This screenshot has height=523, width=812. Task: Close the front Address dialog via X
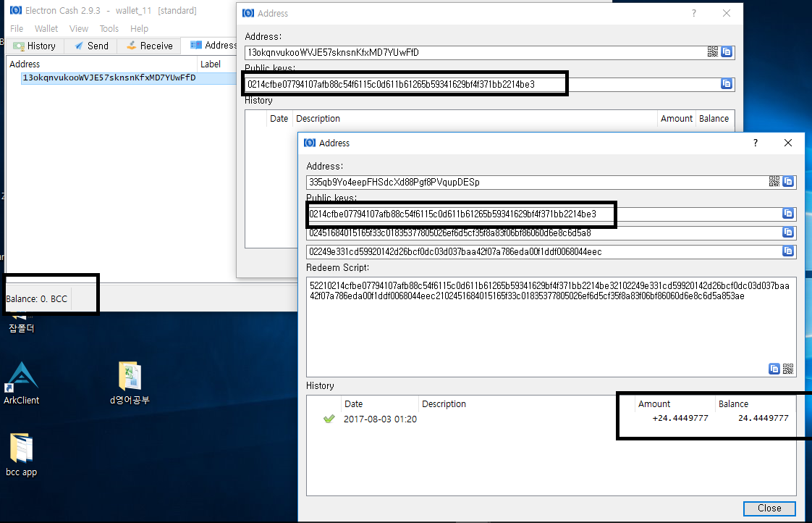tap(787, 143)
